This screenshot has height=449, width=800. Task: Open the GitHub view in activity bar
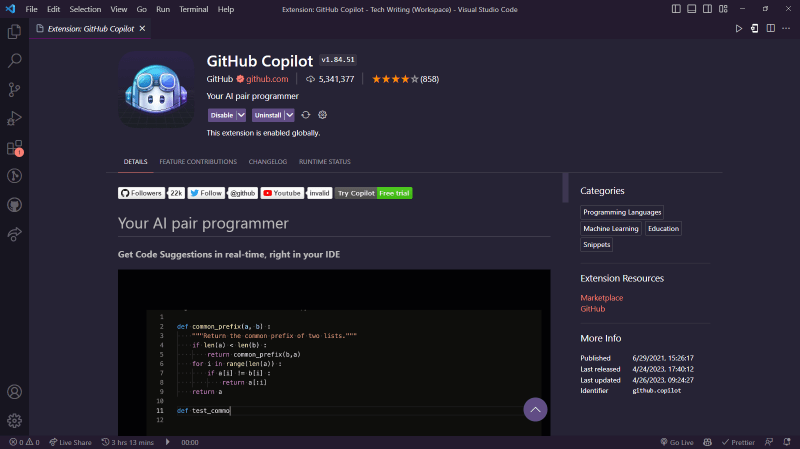click(x=14, y=205)
